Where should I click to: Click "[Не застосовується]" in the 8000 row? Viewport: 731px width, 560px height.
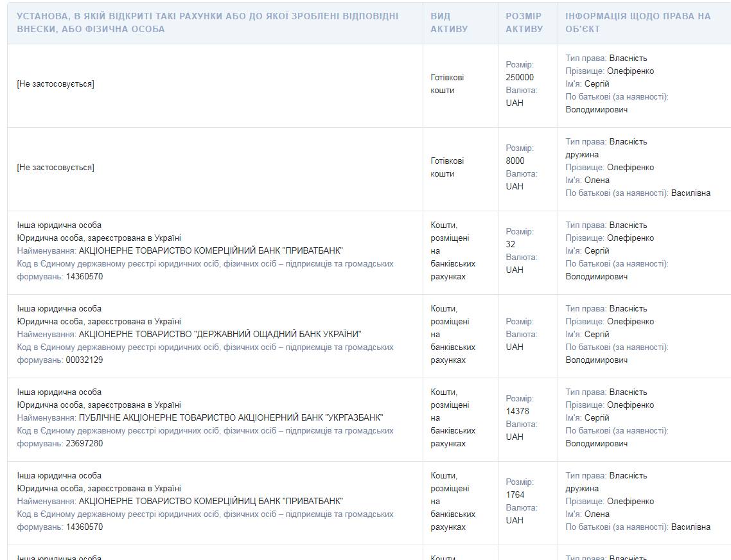[x=55, y=167]
